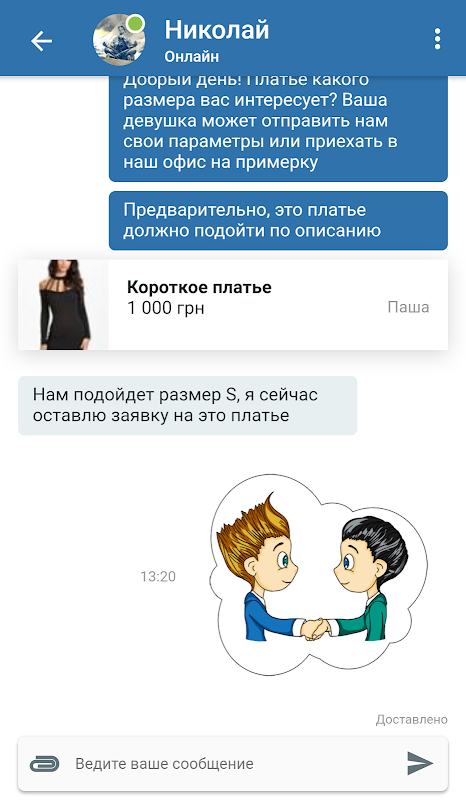
Task: Go back using the arrow icon
Action: [x=41, y=41]
